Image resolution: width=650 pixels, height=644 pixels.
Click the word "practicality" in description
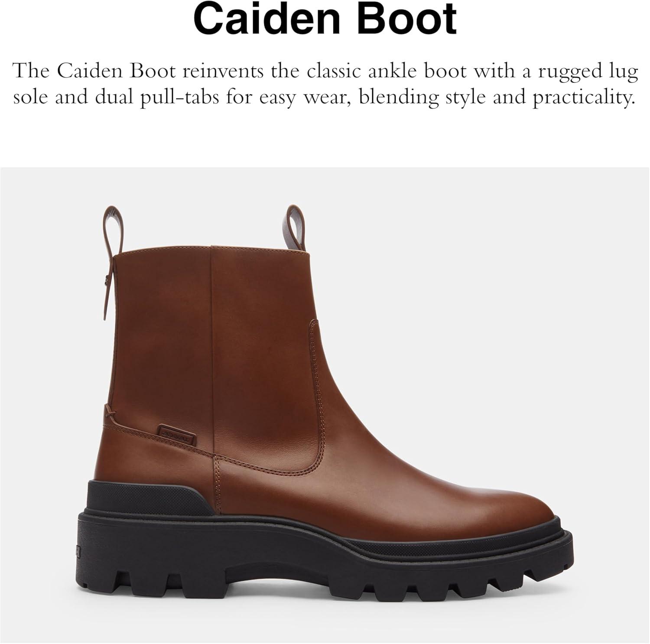click(580, 97)
